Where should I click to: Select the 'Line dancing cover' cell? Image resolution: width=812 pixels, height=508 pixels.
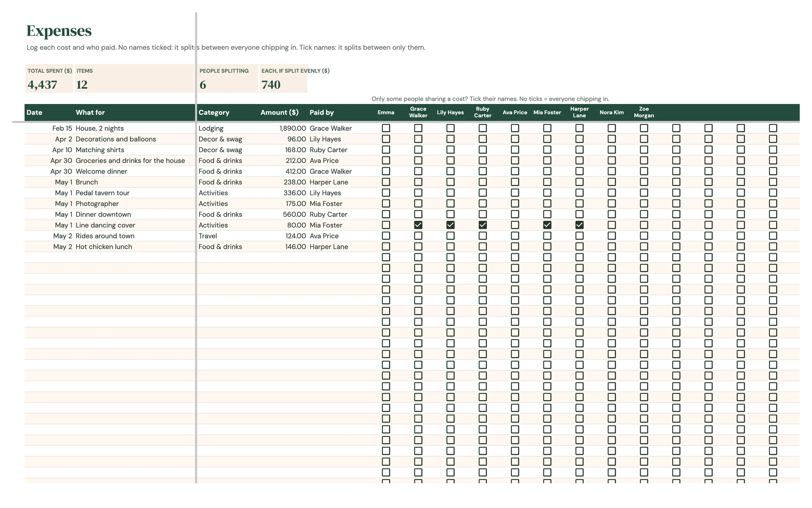(x=135, y=225)
